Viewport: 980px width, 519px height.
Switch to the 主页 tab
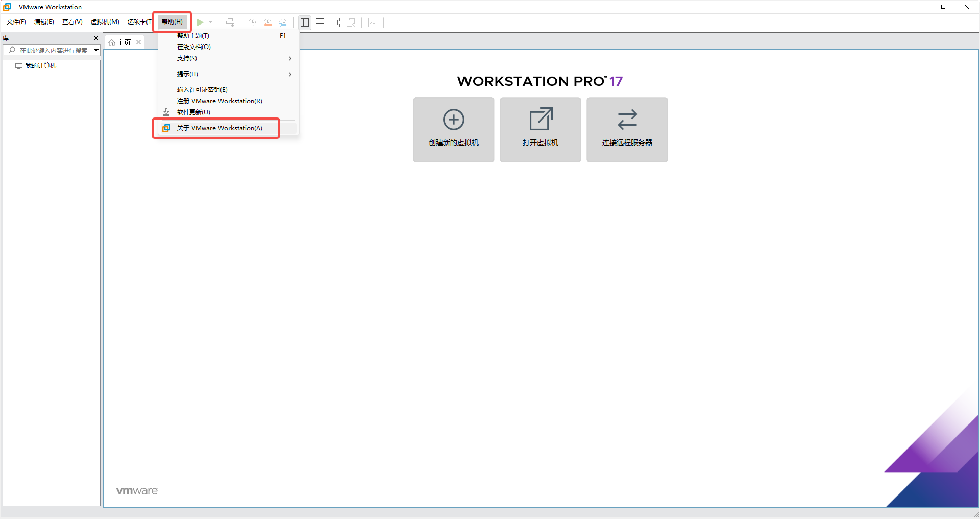coord(124,42)
